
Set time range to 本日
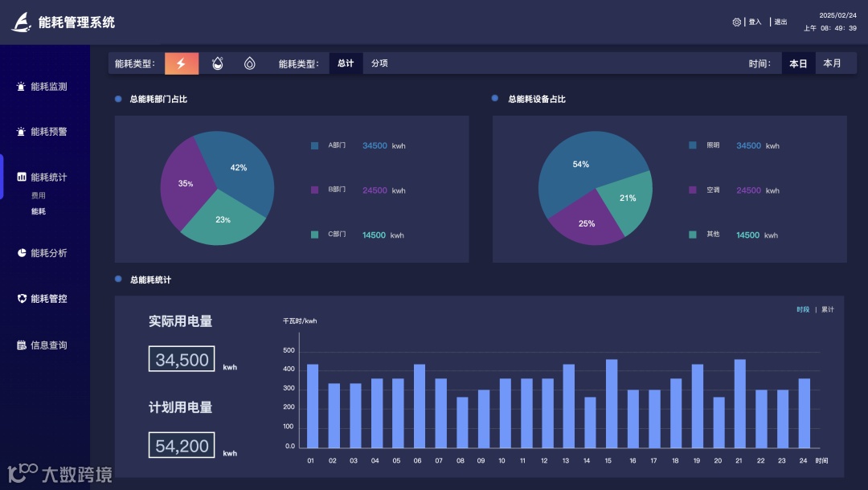pos(798,63)
